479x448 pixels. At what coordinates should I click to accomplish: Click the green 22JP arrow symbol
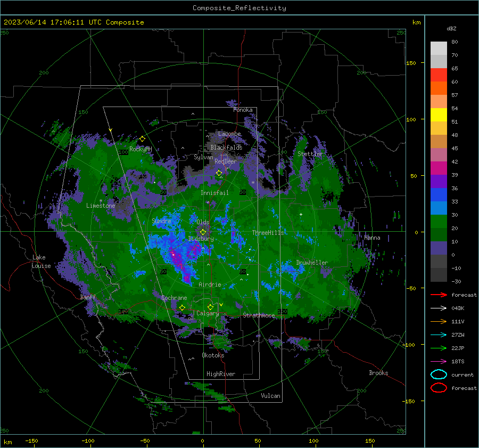[439, 348]
